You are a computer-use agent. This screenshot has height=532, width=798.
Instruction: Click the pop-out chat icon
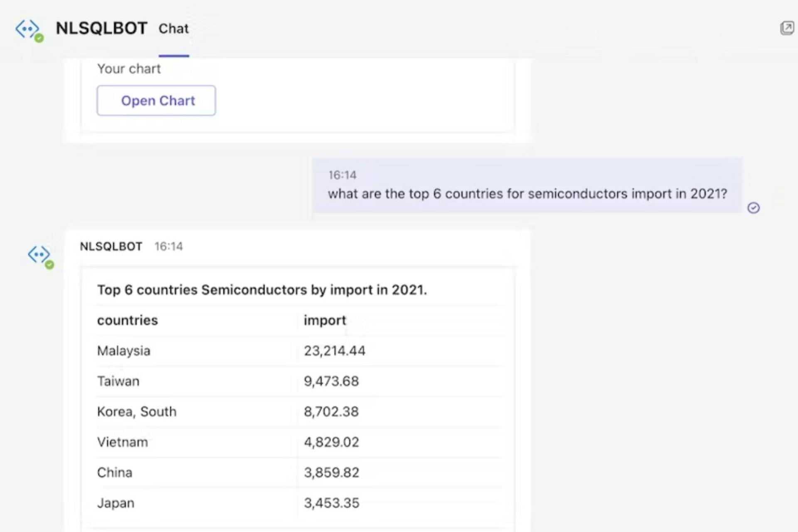pos(787,28)
